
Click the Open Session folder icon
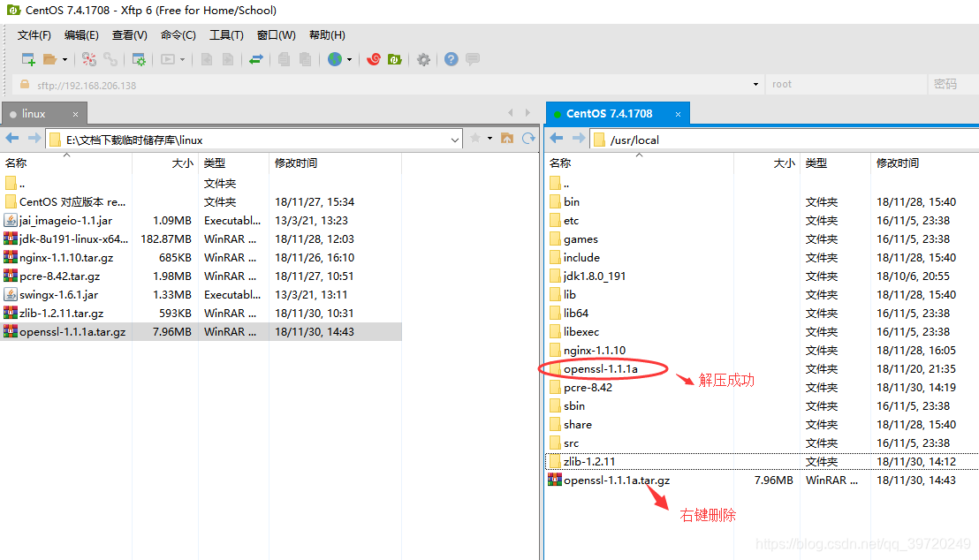coord(49,59)
